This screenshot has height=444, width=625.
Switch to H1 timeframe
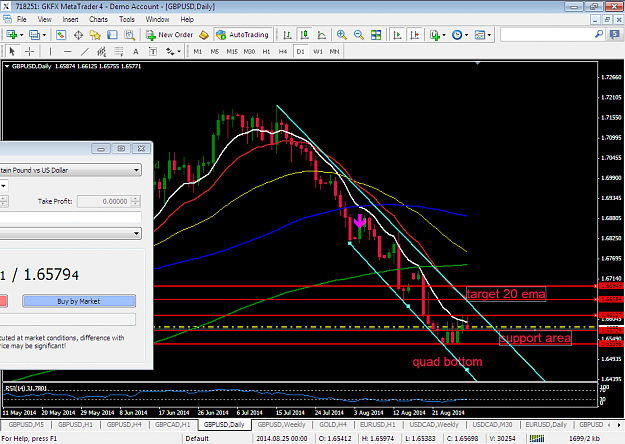tap(266, 51)
